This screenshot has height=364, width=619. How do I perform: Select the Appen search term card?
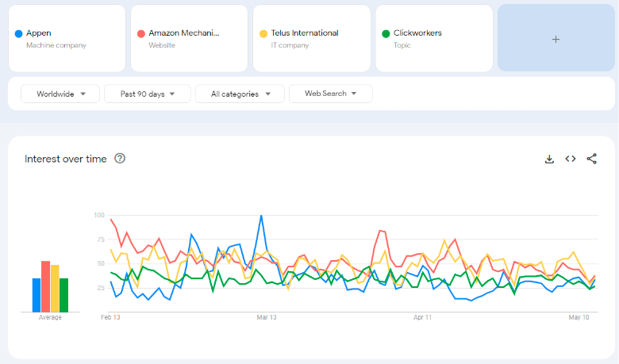(67, 38)
